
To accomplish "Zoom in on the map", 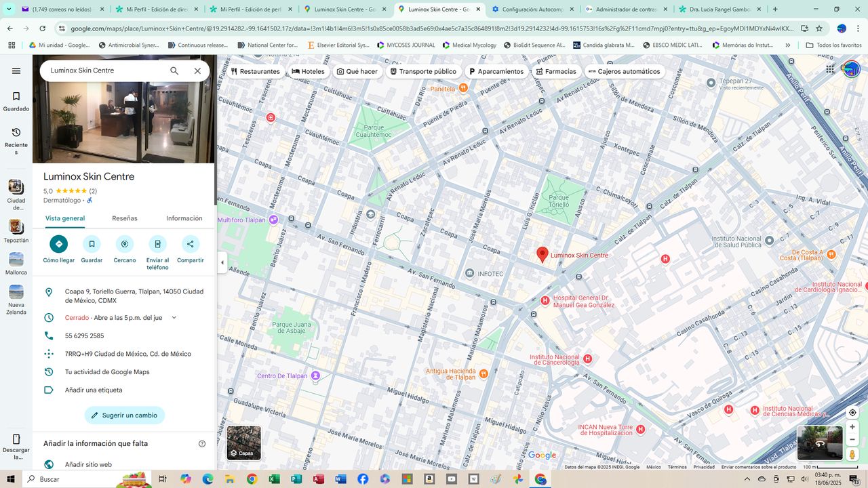I will [x=852, y=427].
